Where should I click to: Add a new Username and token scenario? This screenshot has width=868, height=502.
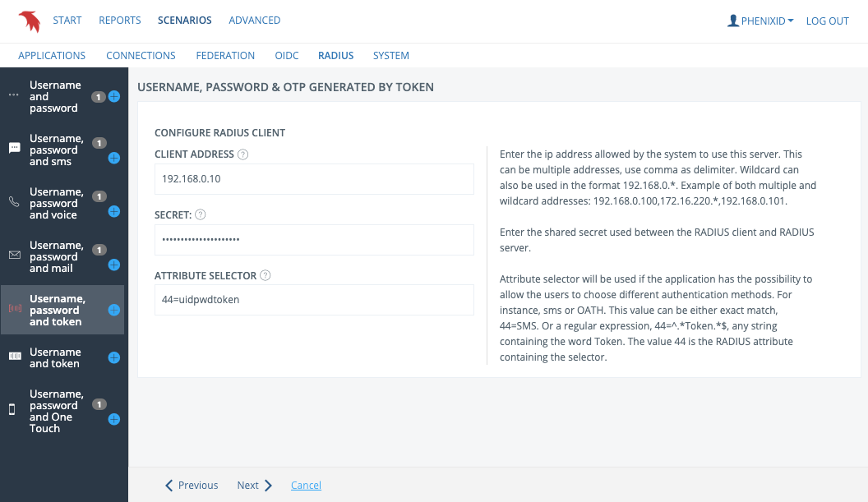coord(114,357)
